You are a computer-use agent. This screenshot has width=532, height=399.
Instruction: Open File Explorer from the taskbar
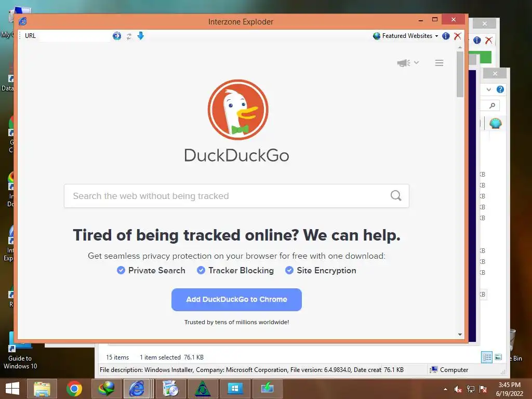[42, 389]
